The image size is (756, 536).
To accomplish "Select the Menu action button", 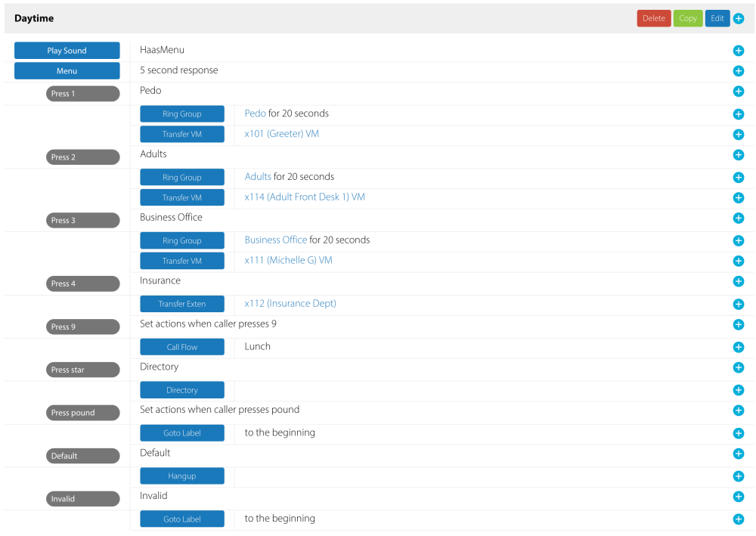I will pos(67,71).
